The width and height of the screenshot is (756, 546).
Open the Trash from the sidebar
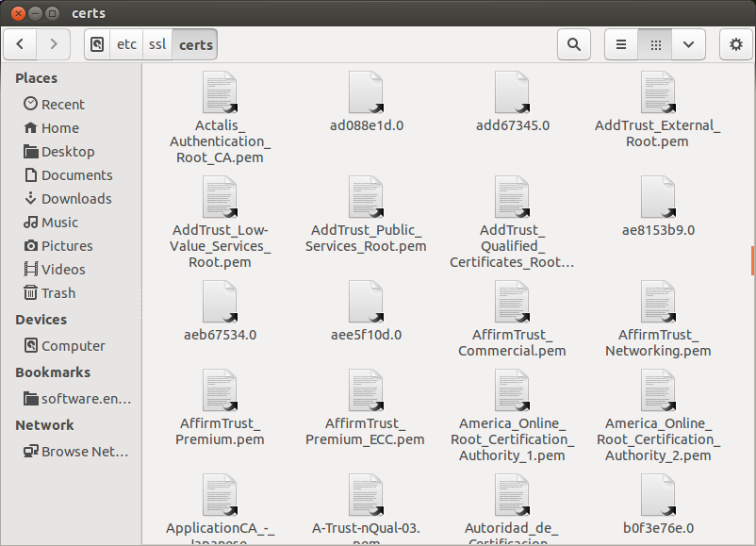click(58, 292)
